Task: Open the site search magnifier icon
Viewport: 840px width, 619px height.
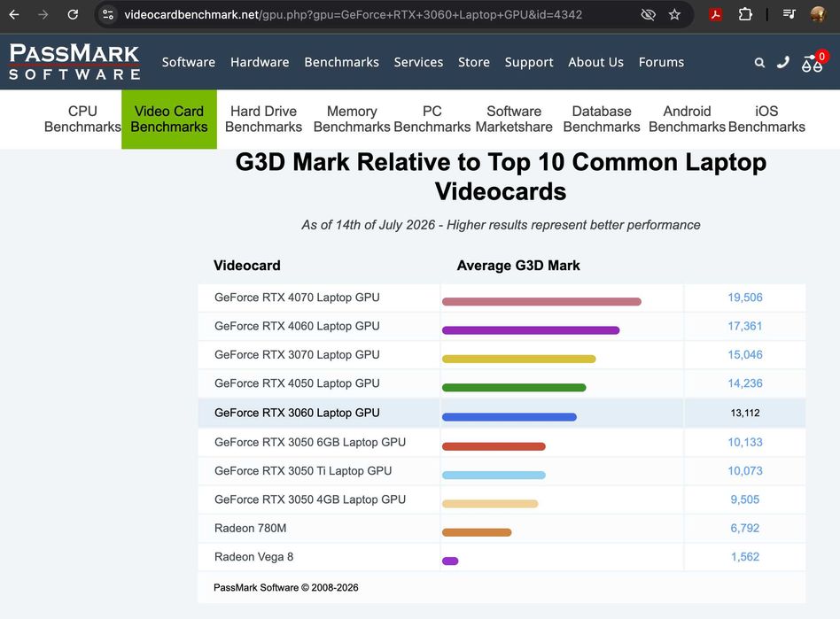Action: [x=759, y=63]
